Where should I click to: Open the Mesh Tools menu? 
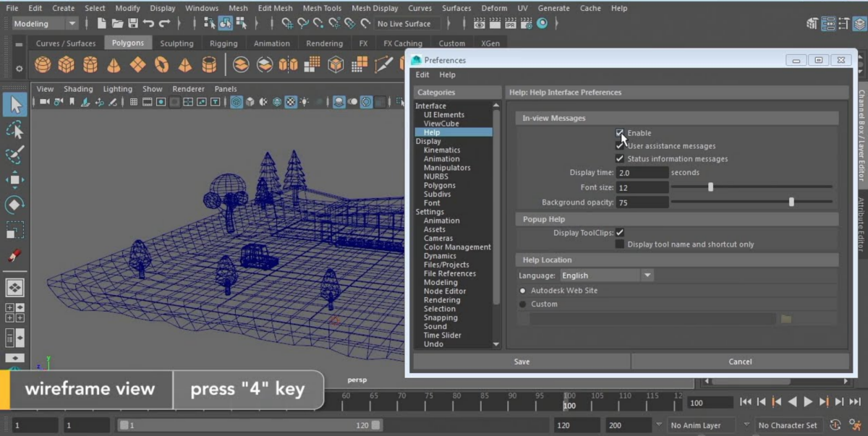tap(322, 8)
